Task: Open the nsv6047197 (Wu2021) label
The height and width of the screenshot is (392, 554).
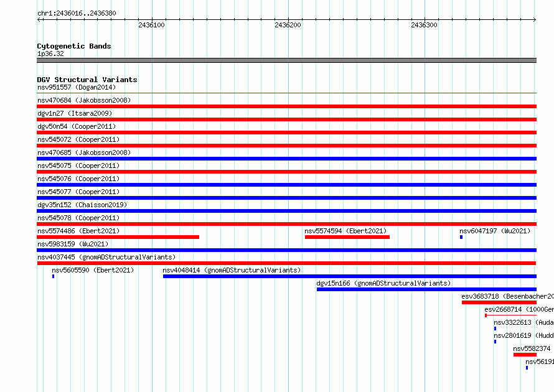Action: (495, 231)
